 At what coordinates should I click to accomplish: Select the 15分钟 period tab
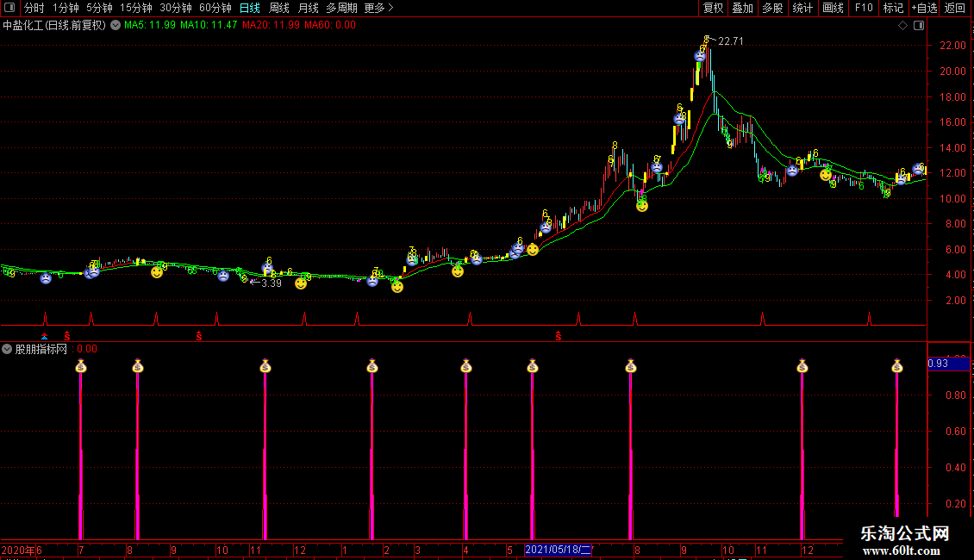[x=136, y=8]
